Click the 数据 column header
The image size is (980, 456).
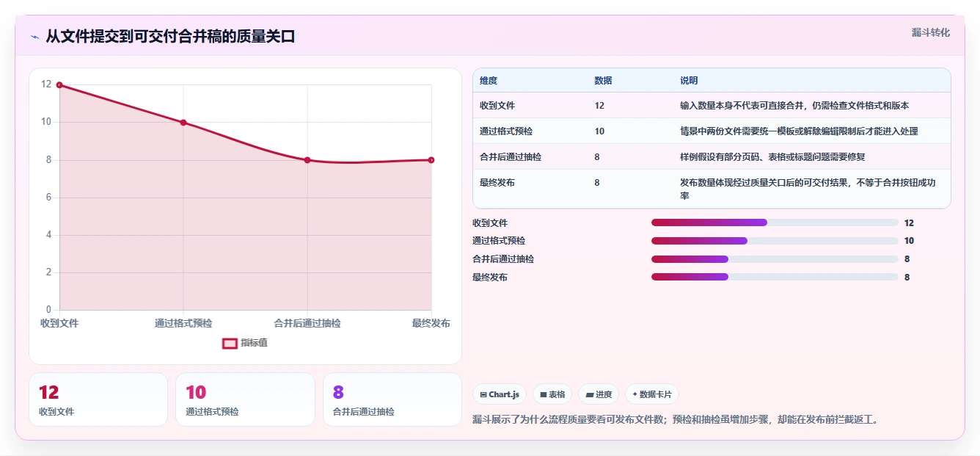(603, 81)
